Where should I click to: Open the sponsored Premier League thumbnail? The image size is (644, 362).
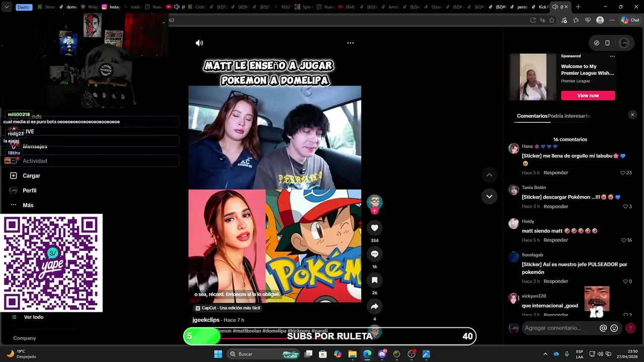pos(533,77)
